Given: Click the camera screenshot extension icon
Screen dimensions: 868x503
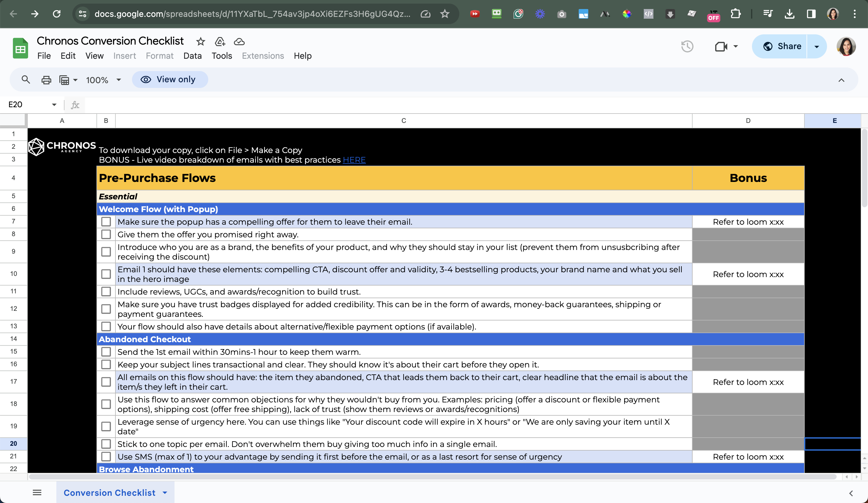Looking at the screenshot, I should [x=561, y=14].
